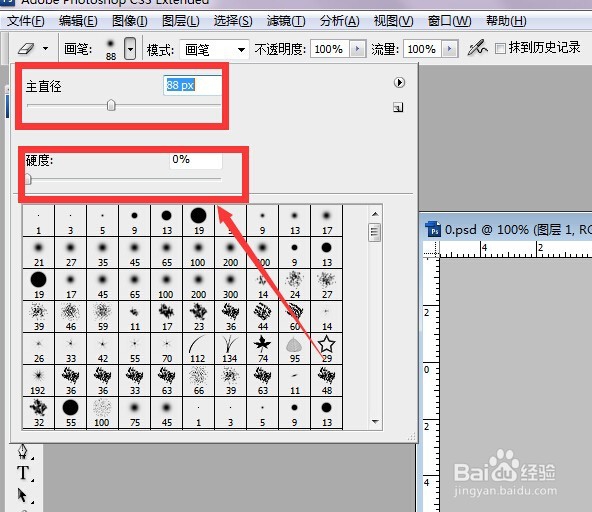Select the 32 brush in last row
This screenshot has height=512, width=592.
(39, 413)
